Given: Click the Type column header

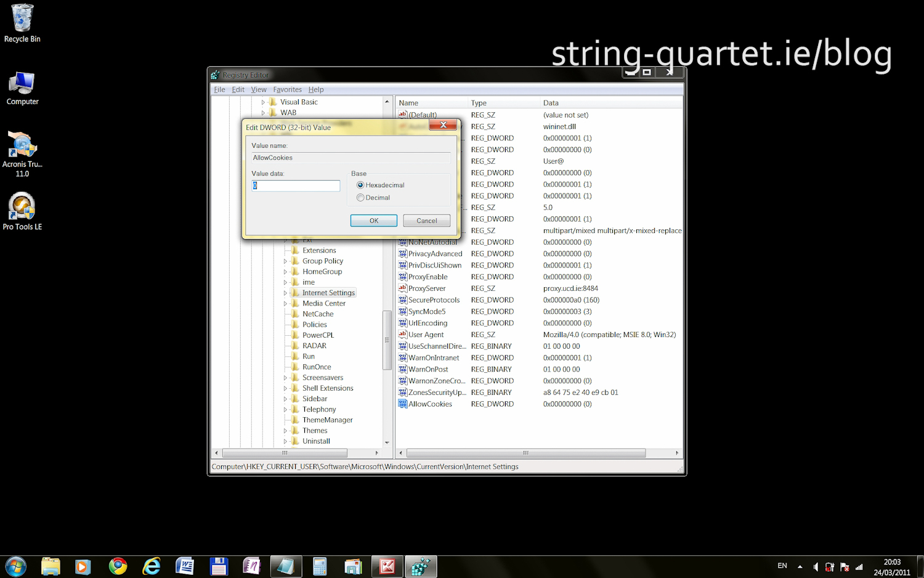Looking at the screenshot, I should coord(504,103).
